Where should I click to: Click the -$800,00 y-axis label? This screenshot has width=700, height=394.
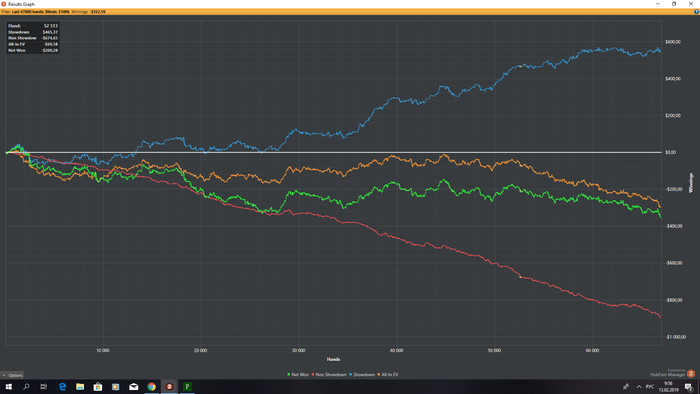click(674, 300)
